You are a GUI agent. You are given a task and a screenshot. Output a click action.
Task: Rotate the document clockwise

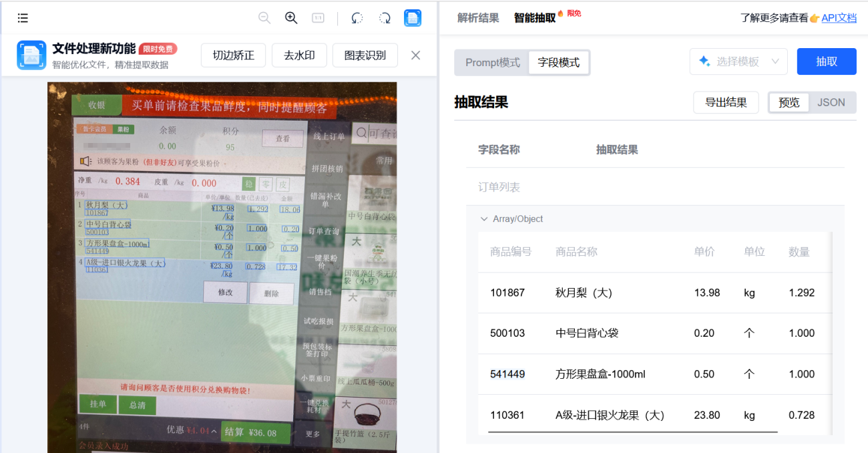click(x=385, y=18)
